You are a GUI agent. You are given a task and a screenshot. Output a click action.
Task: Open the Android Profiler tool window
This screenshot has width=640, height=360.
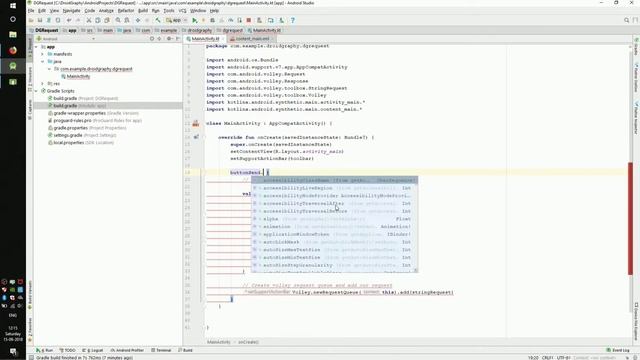coord(127,350)
